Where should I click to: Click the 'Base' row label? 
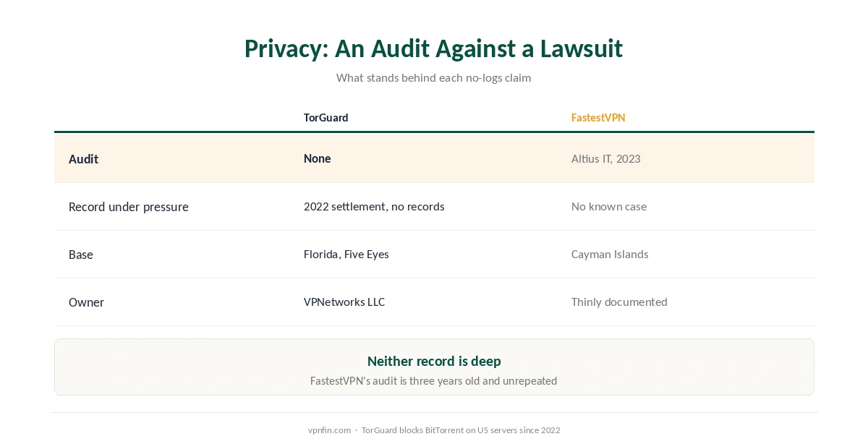[81, 254]
